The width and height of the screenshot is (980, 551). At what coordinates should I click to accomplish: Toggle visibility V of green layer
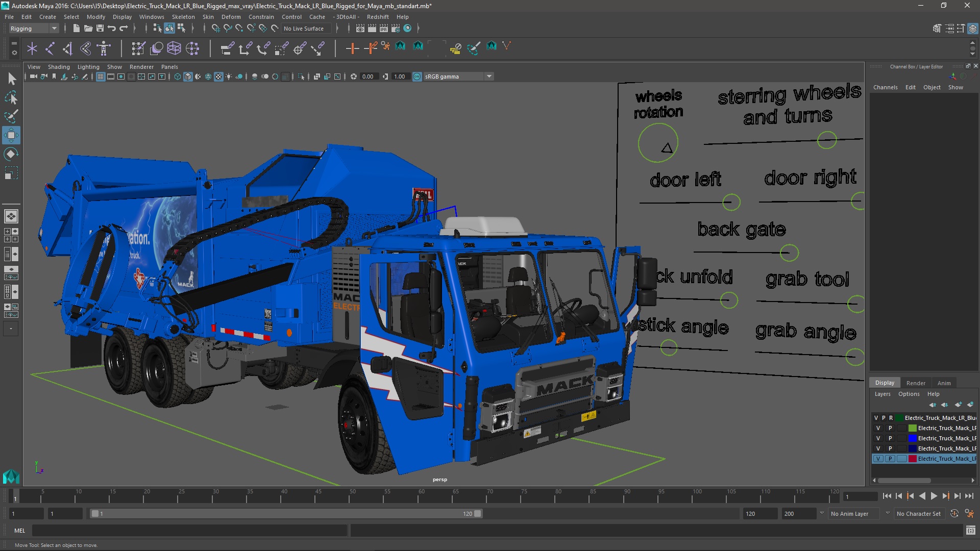878,428
